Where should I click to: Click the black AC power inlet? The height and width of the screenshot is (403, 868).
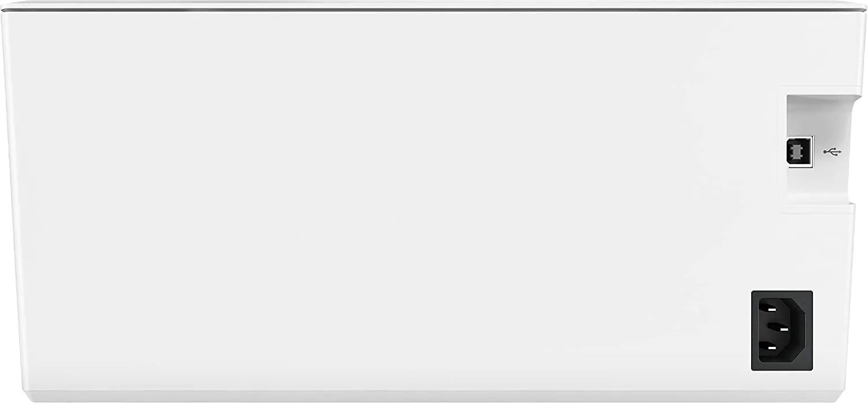782,330
